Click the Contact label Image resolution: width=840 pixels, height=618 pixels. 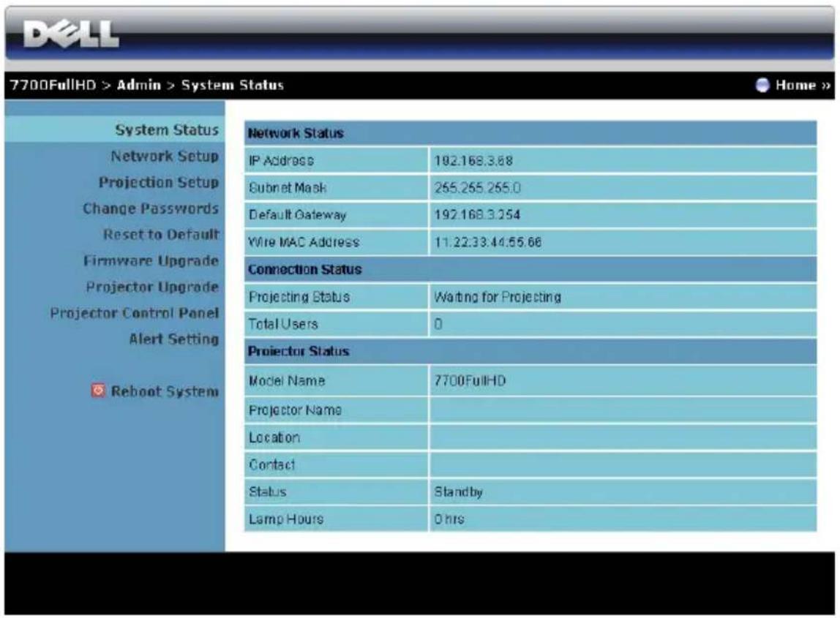[271, 464]
